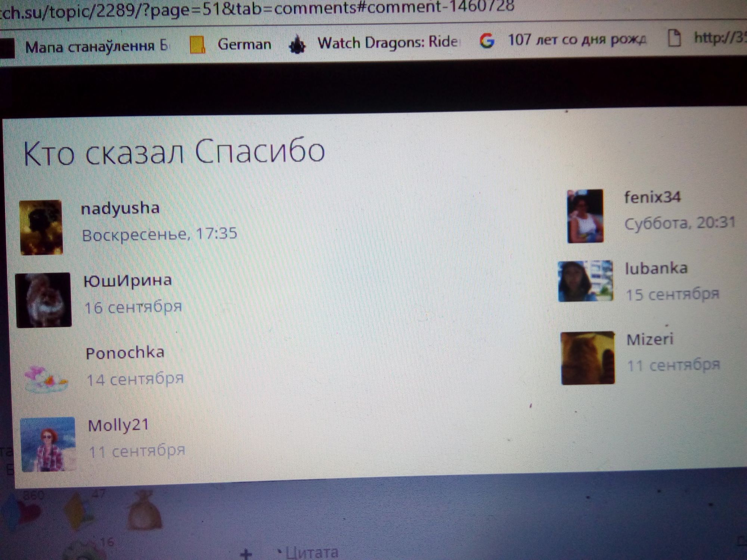This screenshot has width=747, height=560.
Task: Open the Mizeri username link
Action: [650, 339]
